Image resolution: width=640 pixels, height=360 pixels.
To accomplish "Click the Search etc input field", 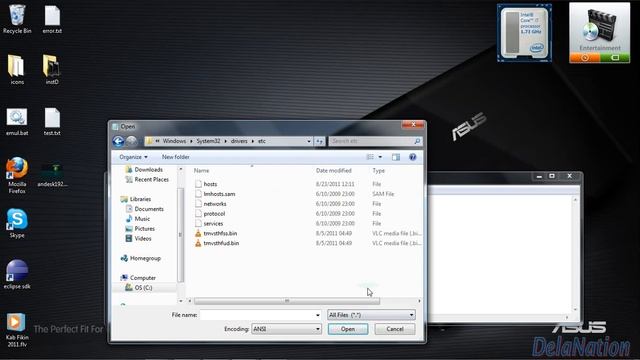I will (371, 141).
